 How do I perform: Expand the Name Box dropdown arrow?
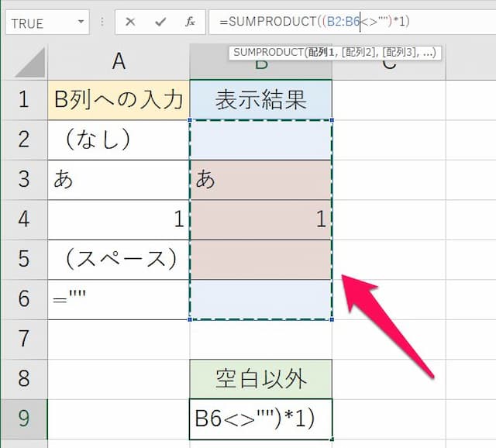click(81, 22)
